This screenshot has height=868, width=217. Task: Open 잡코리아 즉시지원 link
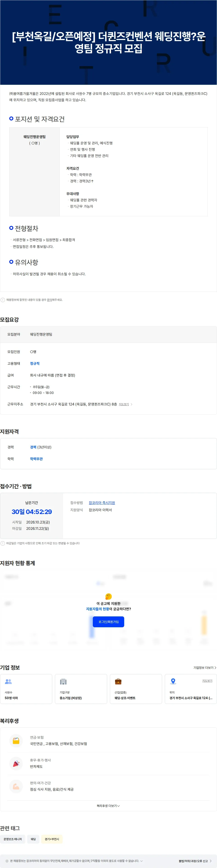coord(102,503)
